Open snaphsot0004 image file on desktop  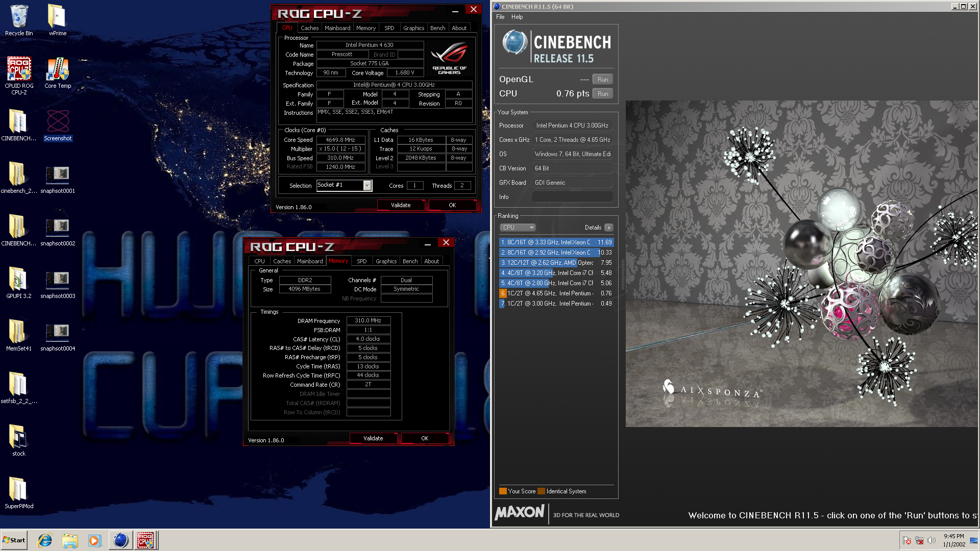(58, 336)
